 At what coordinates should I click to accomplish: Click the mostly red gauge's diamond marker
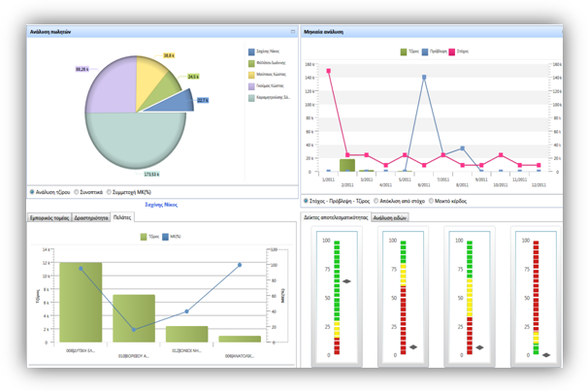coord(546,355)
